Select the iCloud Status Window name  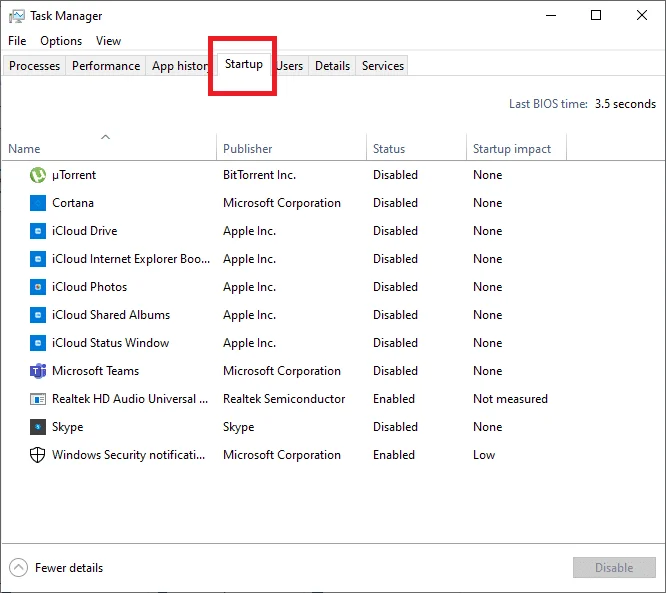tap(110, 343)
